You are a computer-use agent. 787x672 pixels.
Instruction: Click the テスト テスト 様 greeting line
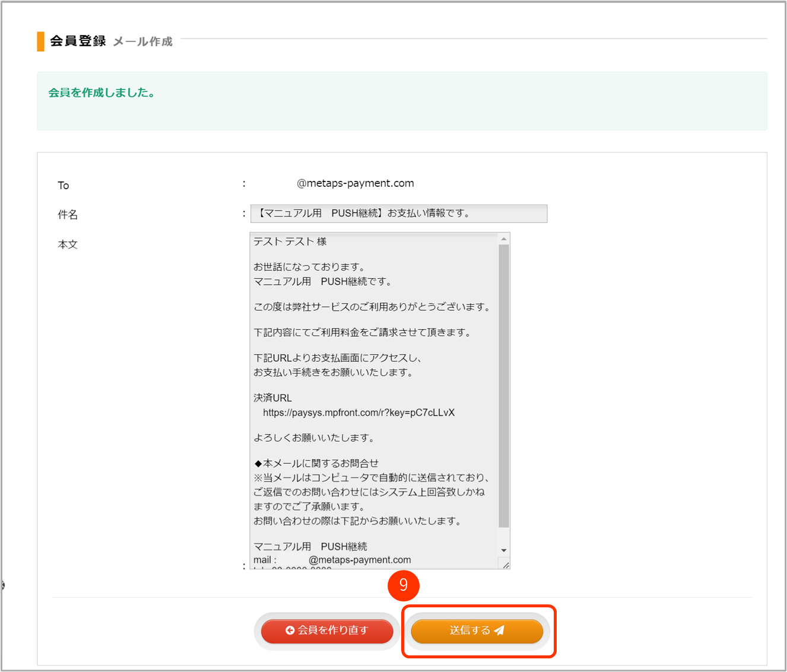tap(290, 241)
